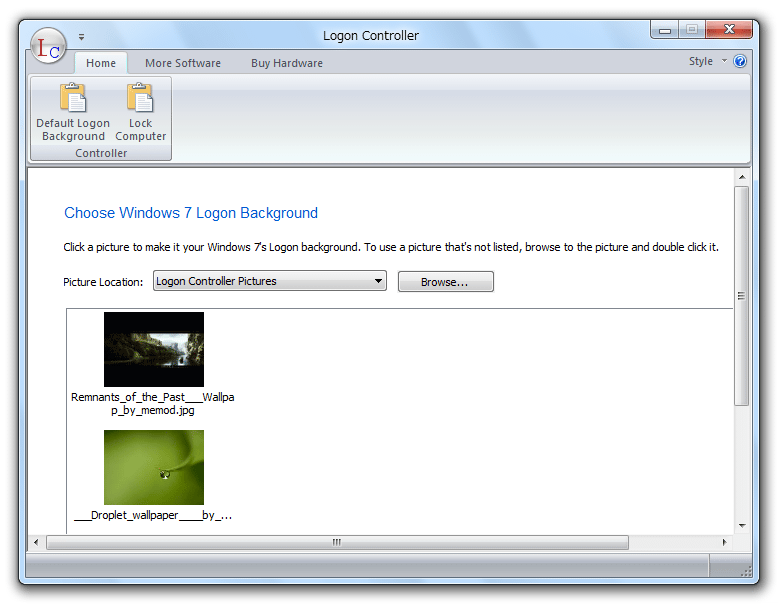This screenshot has width=783, height=608.
Task: Click the horizontal scrollbar left arrow
Action: [x=36, y=542]
